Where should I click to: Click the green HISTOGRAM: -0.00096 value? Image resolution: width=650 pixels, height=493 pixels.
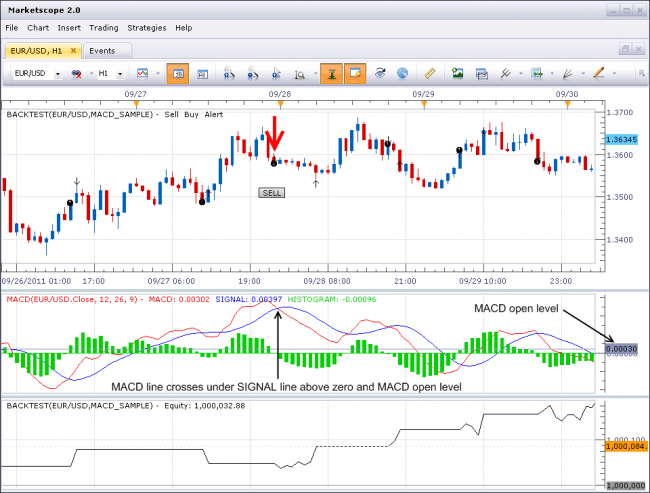(x=332, y=299)
